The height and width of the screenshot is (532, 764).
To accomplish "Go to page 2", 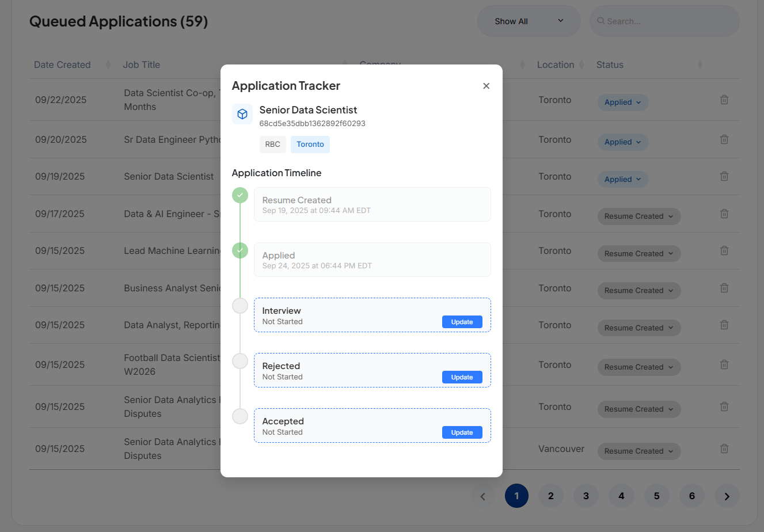I will tap(551, 496).
